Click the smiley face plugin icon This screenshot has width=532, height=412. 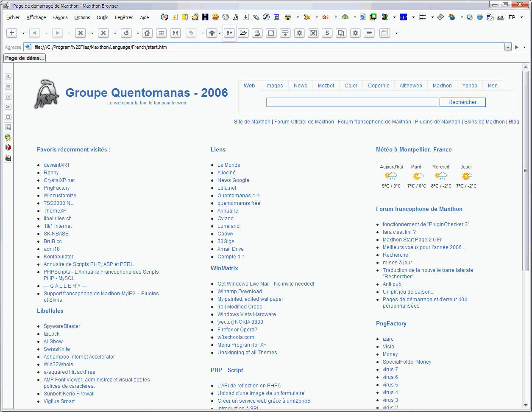[x=215, y=17]
